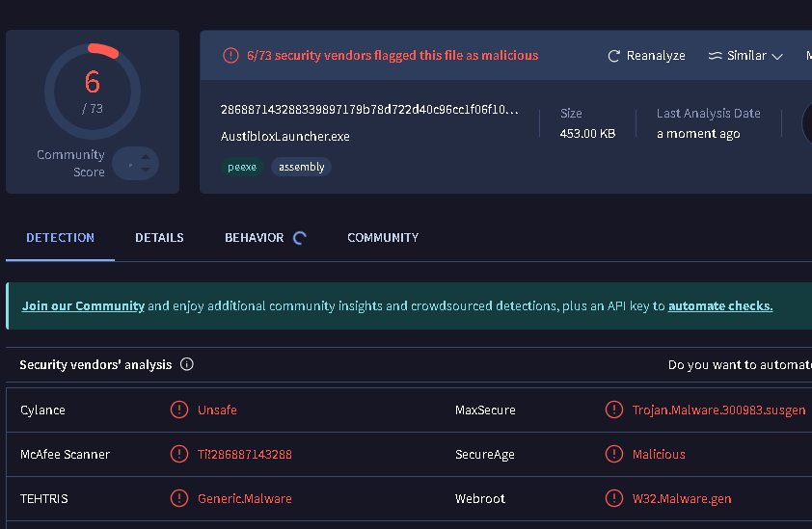Click the alert icon in MaxSecure row

point(614,410)
